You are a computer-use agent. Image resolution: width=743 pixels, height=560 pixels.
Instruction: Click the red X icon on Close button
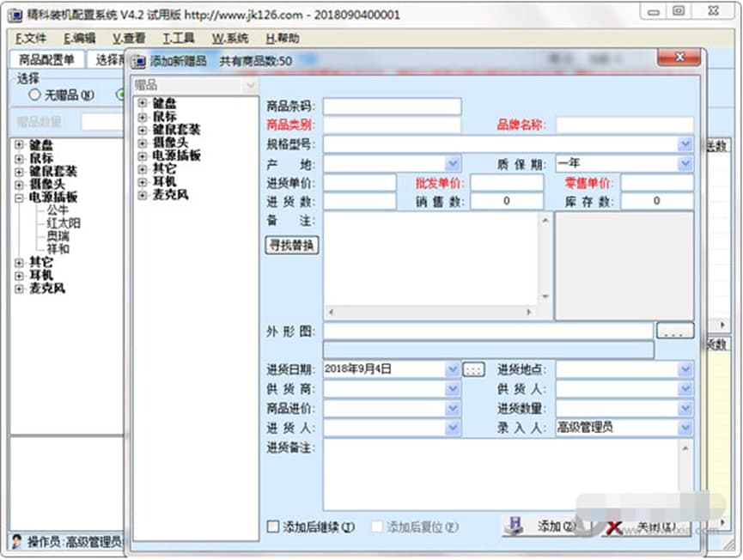(614, 527)
